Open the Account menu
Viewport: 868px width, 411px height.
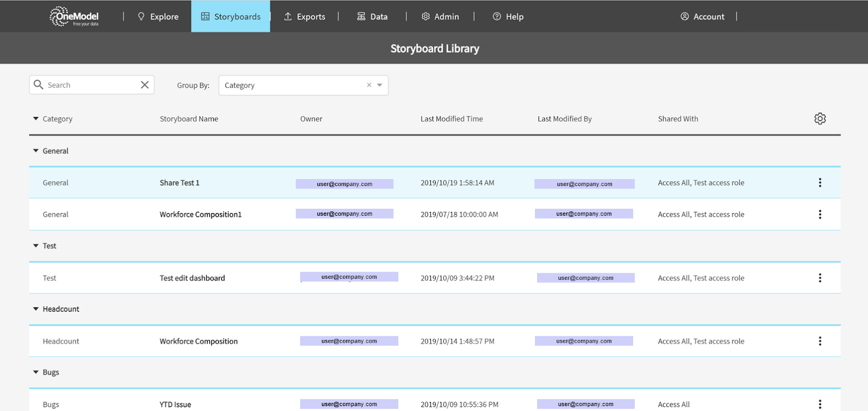coord(703,17)
